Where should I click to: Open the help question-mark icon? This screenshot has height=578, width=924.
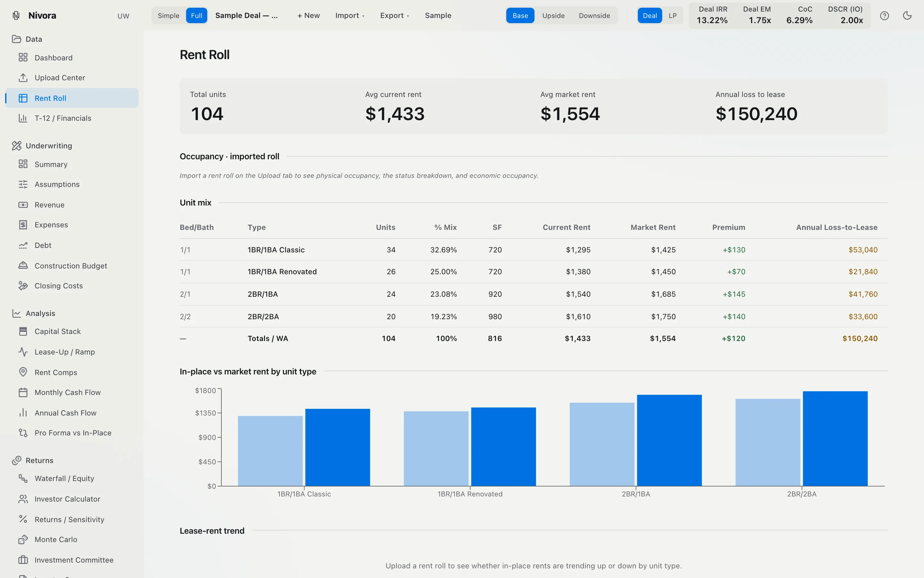pos(884,16)
